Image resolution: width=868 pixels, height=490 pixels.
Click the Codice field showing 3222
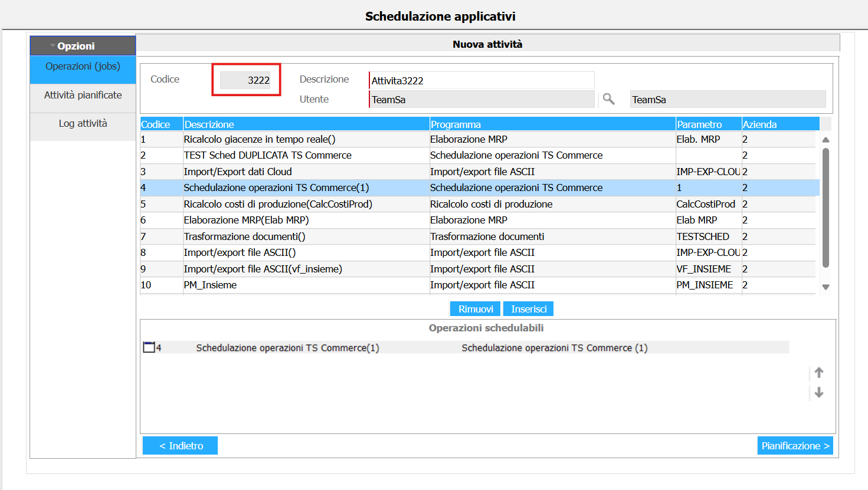(x=245, y=80)
